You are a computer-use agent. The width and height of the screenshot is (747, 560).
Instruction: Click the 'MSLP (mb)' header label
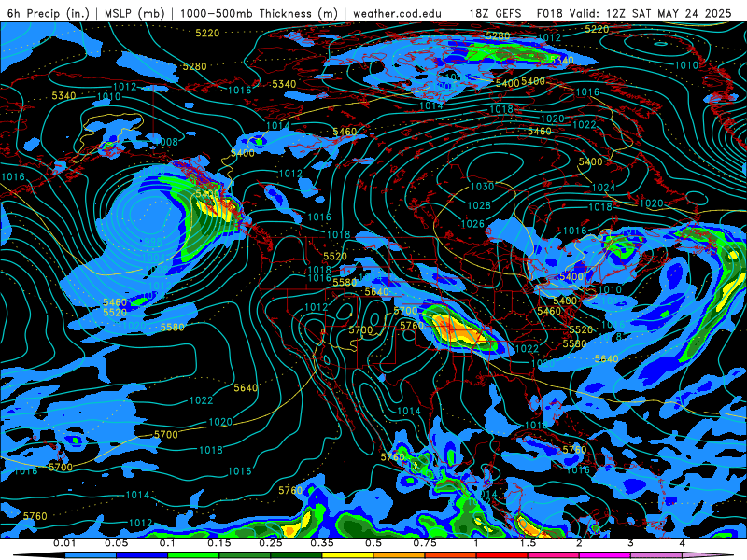pos(134,13)
